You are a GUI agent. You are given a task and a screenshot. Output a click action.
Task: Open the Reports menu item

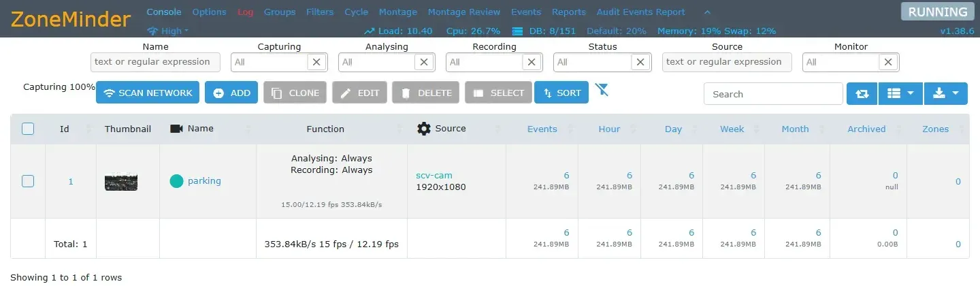click(x=569, y=12)
